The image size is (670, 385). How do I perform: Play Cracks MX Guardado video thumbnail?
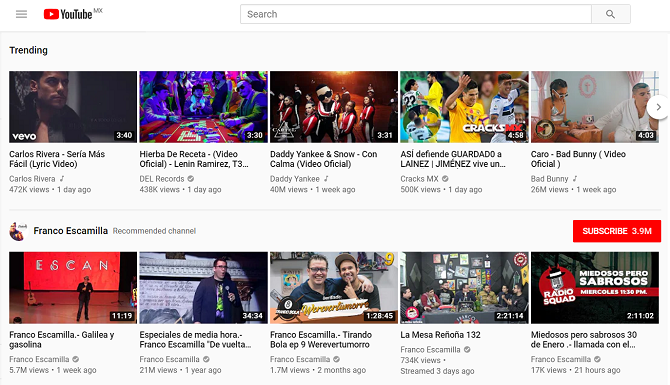coord(464,107)
